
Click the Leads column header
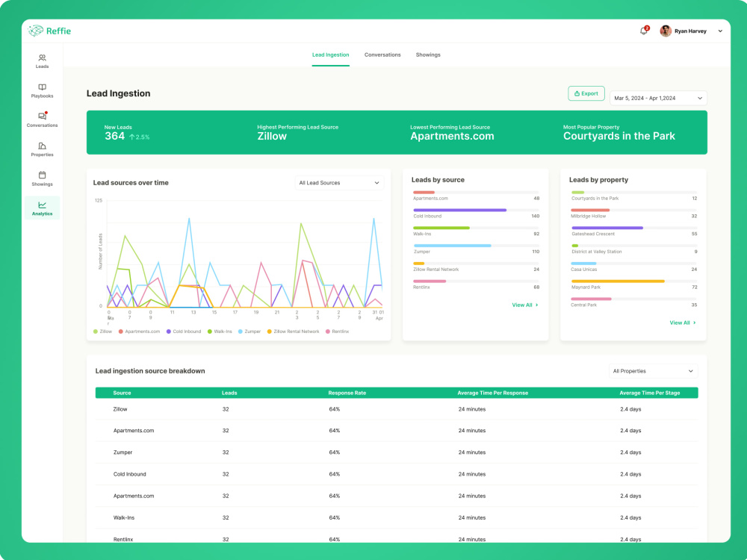(229, 393)
